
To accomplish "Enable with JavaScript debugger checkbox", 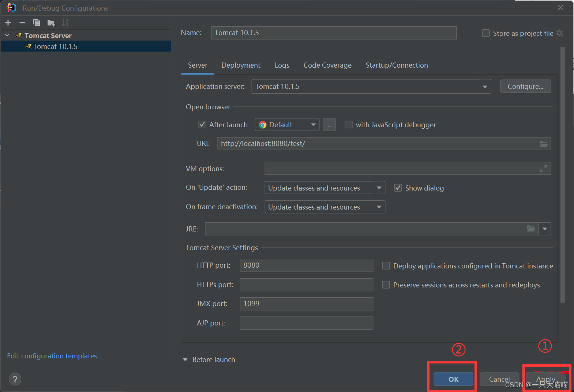I will [349, 125].
